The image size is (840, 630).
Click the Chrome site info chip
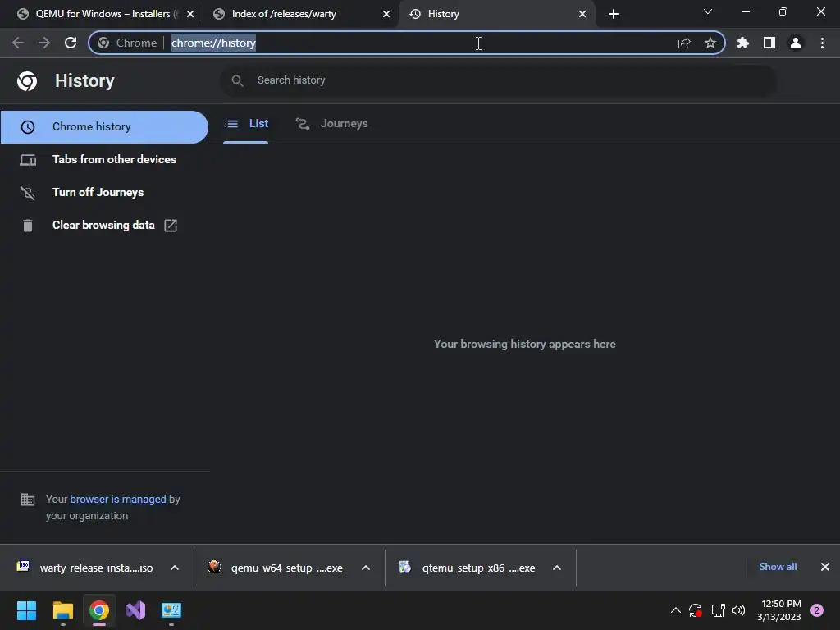point(128,43)
